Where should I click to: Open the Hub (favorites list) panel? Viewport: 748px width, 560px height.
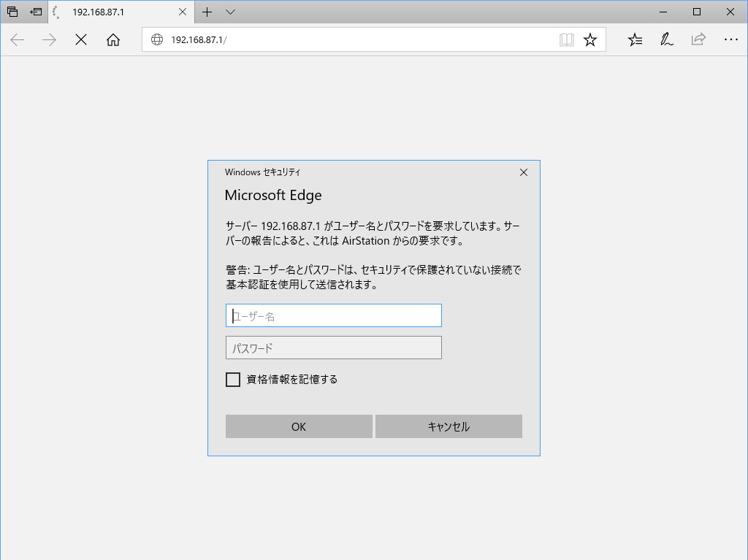tap(635, 40)
